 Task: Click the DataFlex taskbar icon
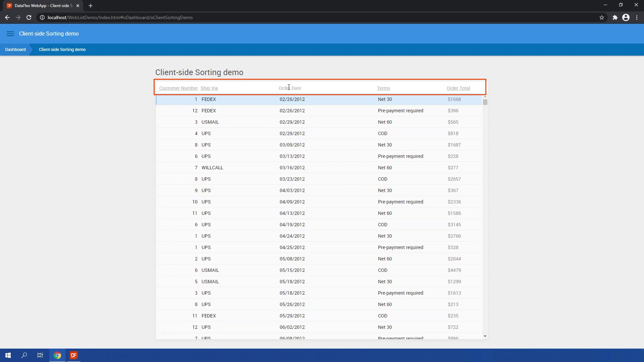click(74, 355)
